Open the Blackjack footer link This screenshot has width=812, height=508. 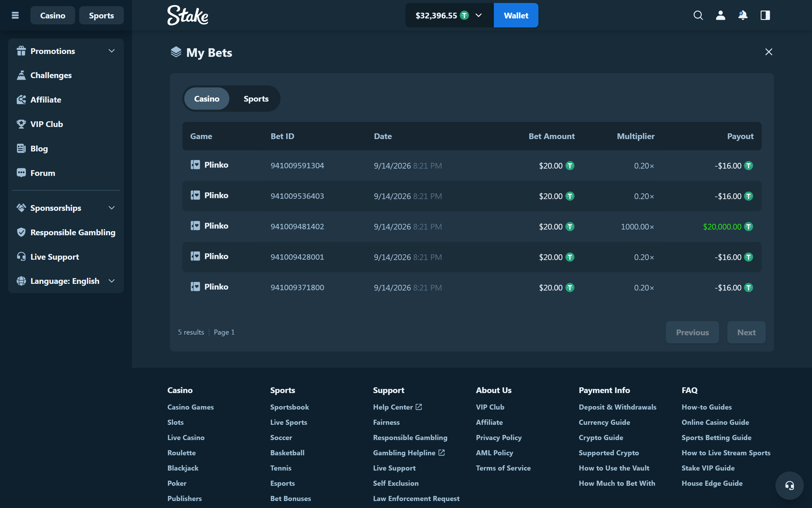tap(183, 468)
